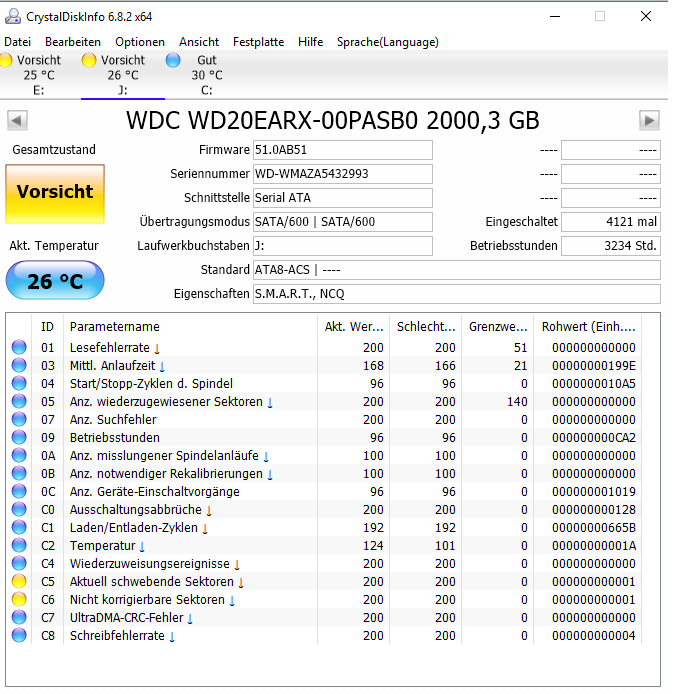Select disk tab Gut 30 °C C:
Viewport: 700px width, 694px height.
coord(207,75)
